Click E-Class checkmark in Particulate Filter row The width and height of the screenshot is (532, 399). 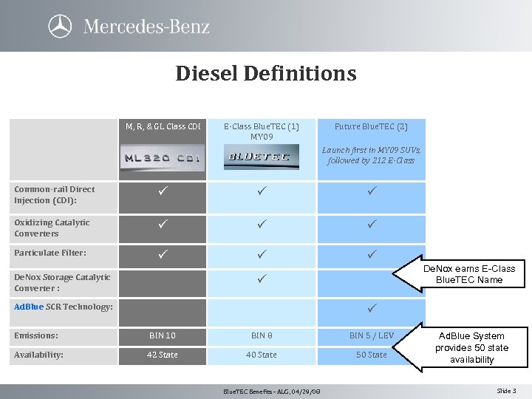(262, 254)
